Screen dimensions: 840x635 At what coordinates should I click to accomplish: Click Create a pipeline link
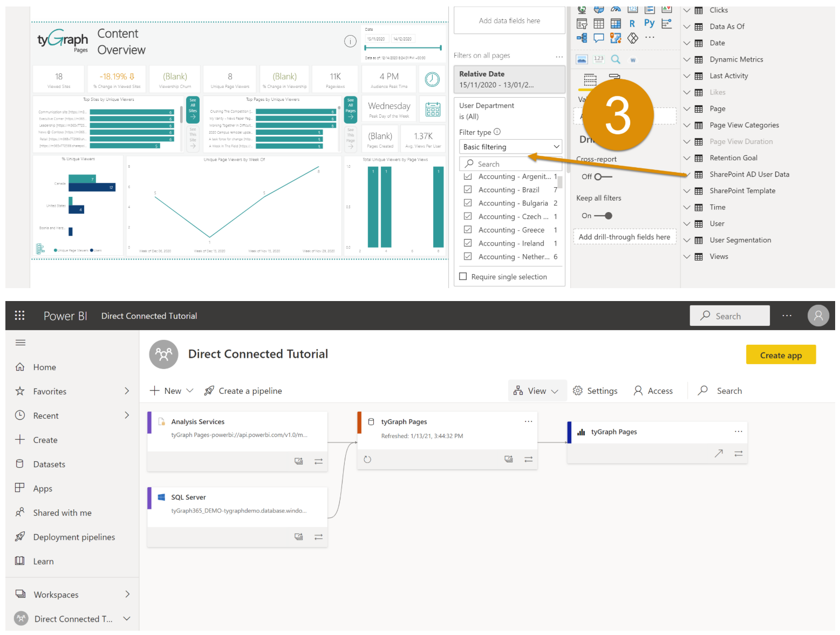click(x=243, y=391)
